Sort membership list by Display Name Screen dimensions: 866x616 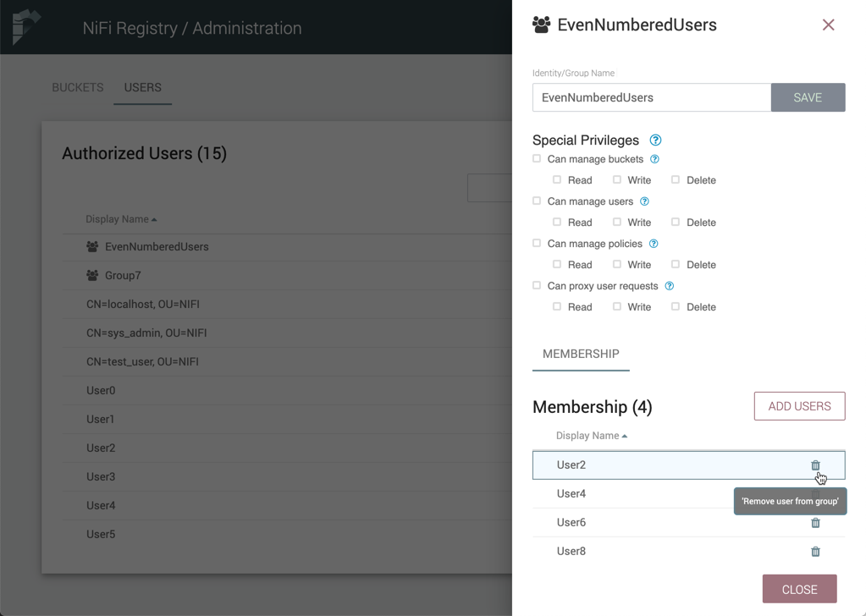pyautogui.click(x=591, y=436)
